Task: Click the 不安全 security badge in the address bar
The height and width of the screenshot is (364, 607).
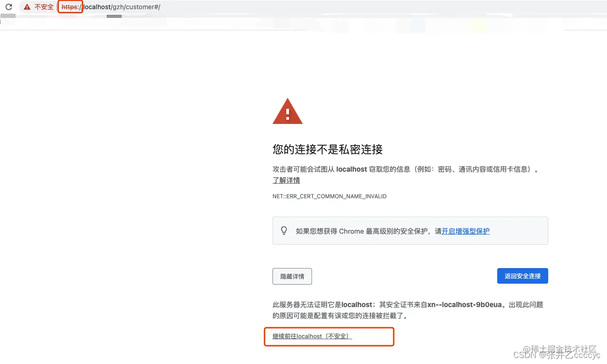Action: point(39,7)
